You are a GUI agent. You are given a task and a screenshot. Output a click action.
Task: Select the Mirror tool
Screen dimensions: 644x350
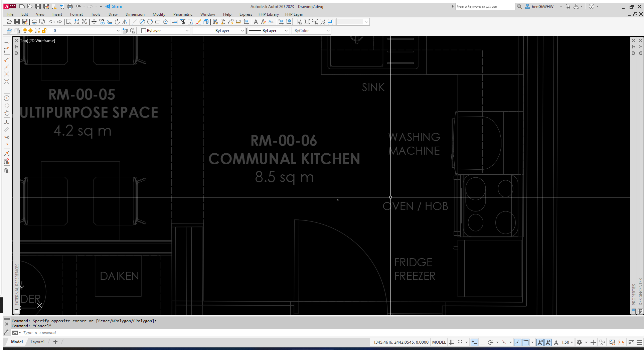(x=125, y=22)
